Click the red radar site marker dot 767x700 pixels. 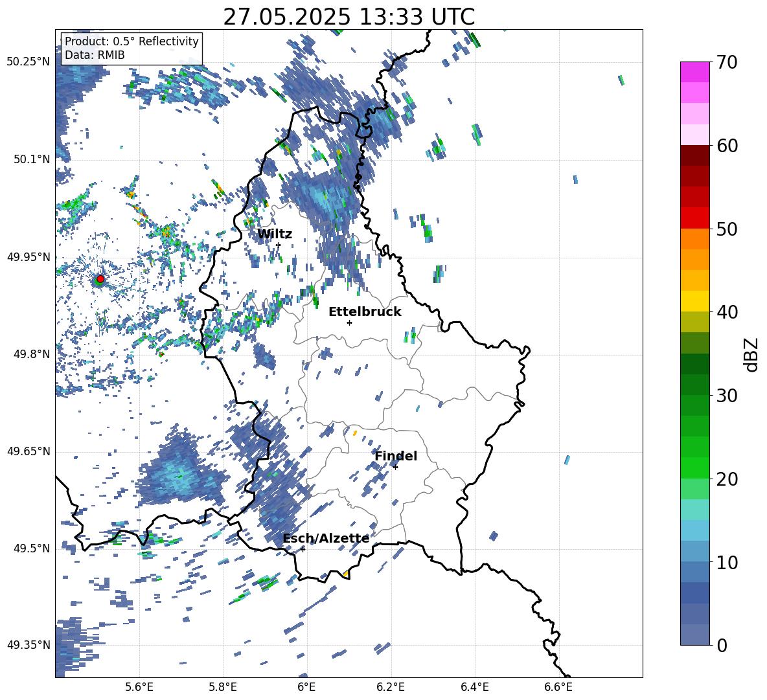tap(100, 279)
